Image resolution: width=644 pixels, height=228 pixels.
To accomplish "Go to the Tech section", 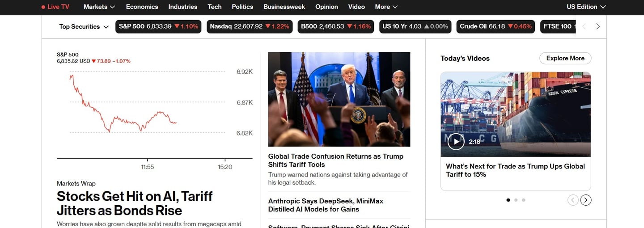I will click(x=215, y=7).
